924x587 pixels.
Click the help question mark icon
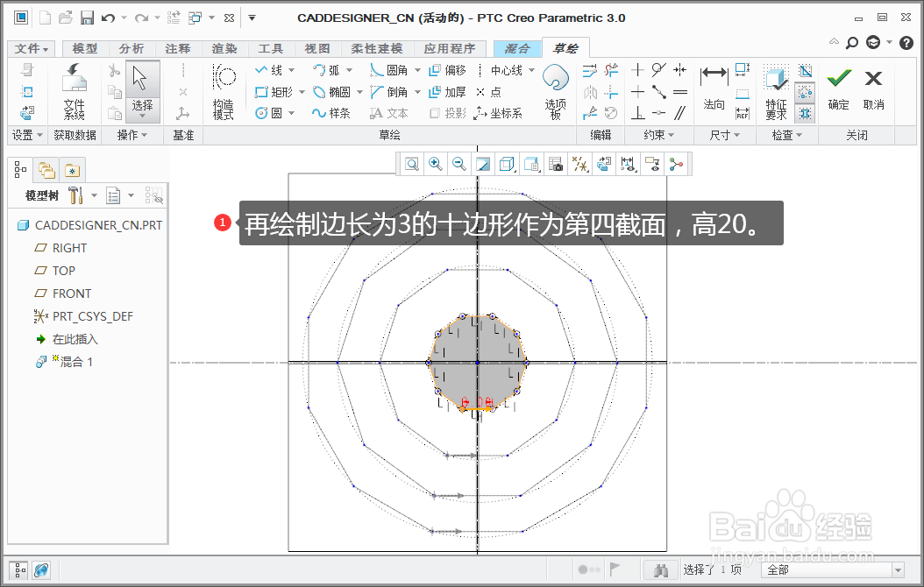click(x=906, y=42)
